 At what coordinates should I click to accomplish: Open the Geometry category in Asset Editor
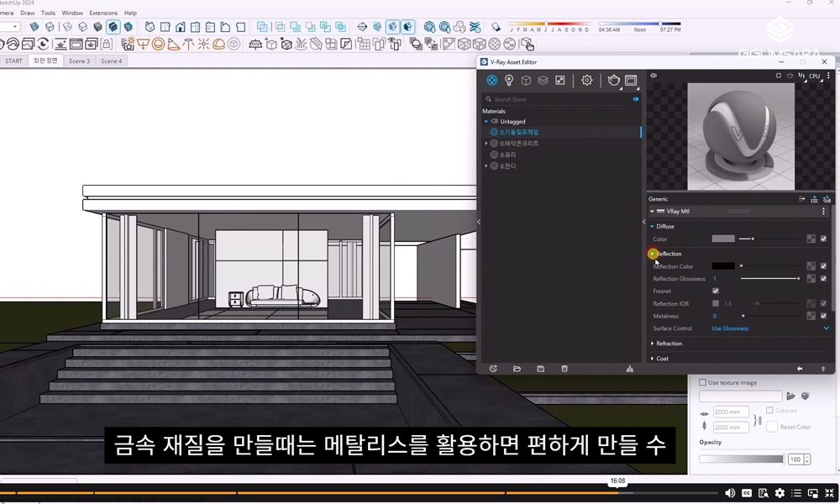click(526, 81)
